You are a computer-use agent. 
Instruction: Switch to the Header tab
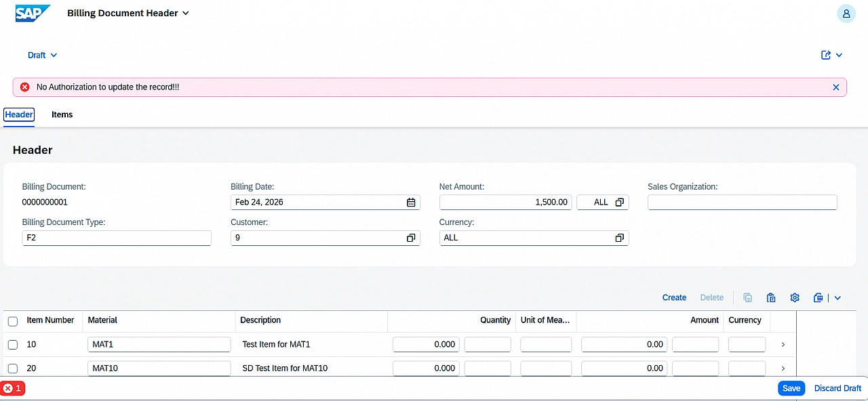point(18,114)
